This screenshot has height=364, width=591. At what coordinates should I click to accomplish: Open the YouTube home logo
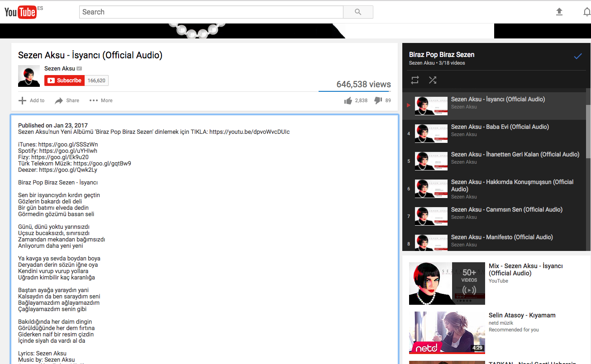pyautogui.click(x=20, y=12)
